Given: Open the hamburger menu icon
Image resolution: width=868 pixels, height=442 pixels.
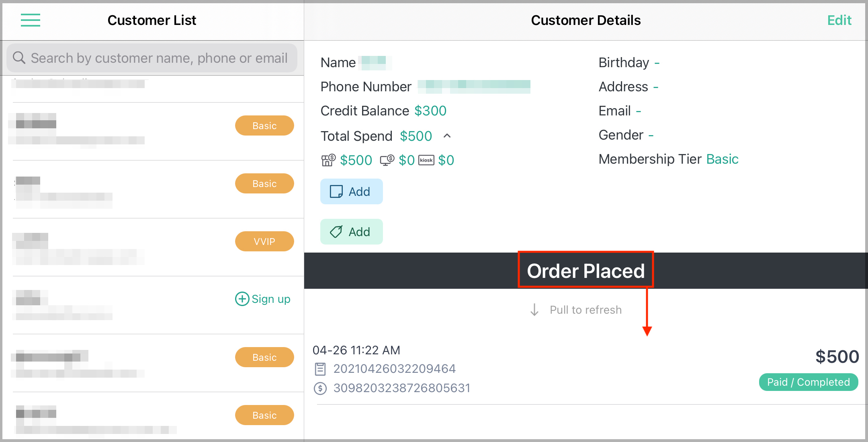Looking at the screenshot, I should pos(31,20).
